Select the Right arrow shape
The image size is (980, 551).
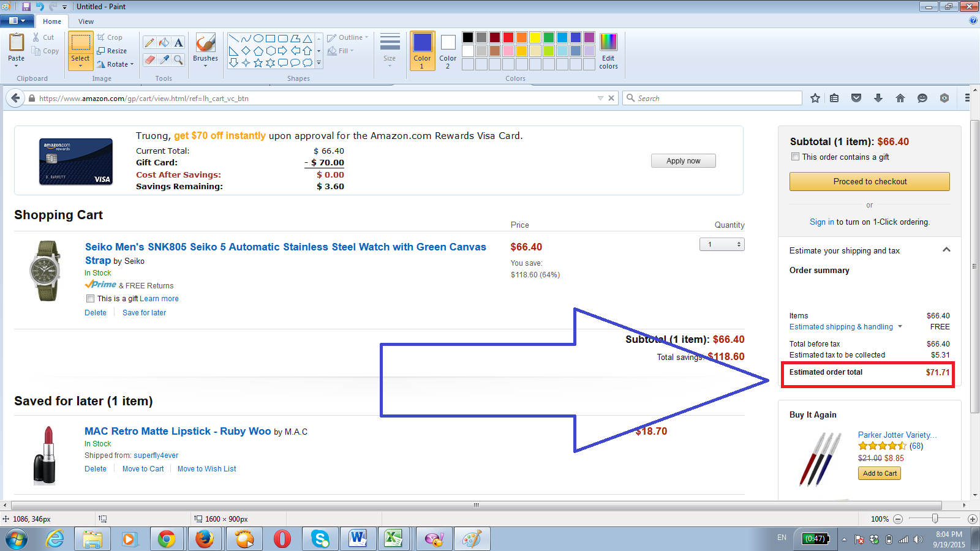283,50
